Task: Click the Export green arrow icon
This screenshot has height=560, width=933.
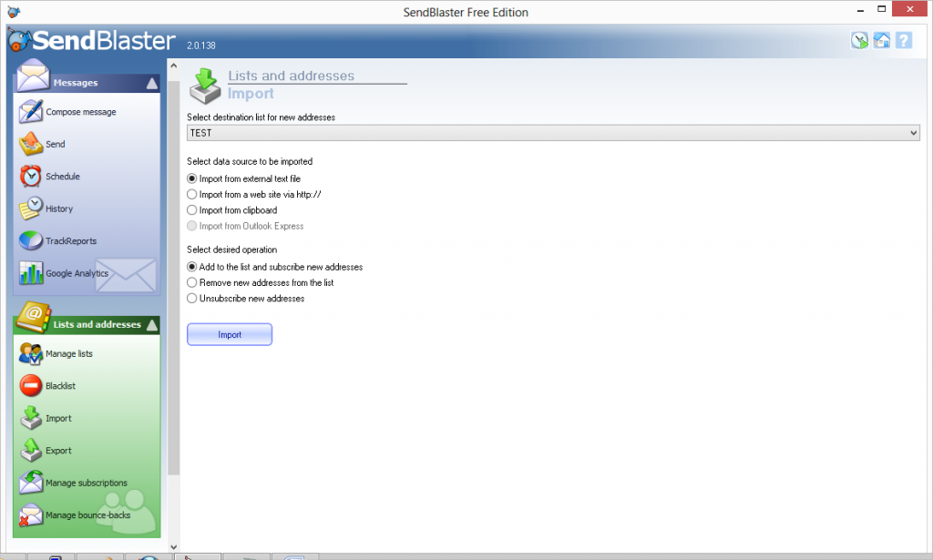Action: (x=31, y=451)
